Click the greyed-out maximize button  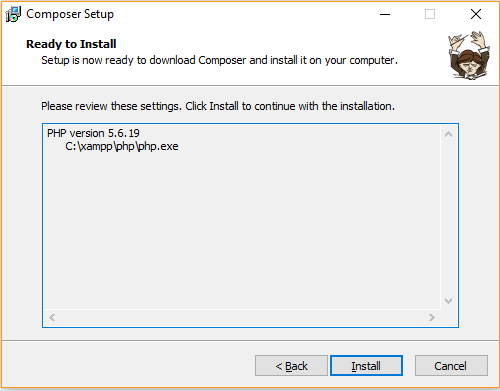(x=430, y=14)
